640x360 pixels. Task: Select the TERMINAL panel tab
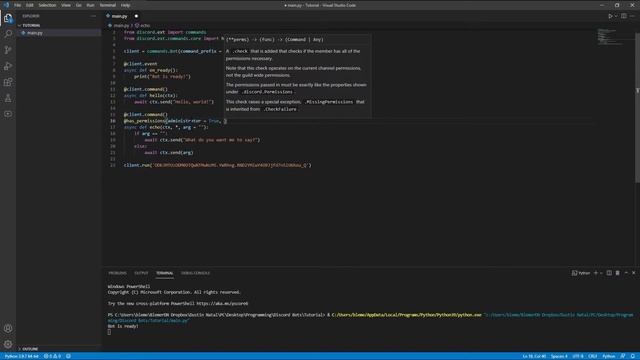(x=164, y=273)
